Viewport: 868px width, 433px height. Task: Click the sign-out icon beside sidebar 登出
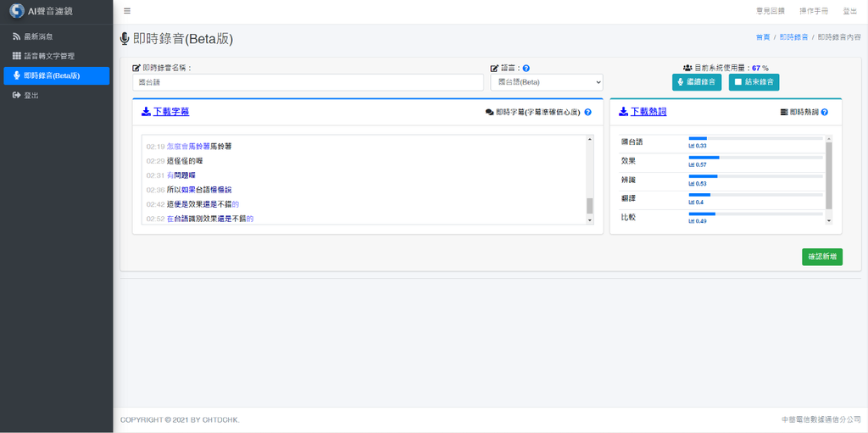(17, 95)
